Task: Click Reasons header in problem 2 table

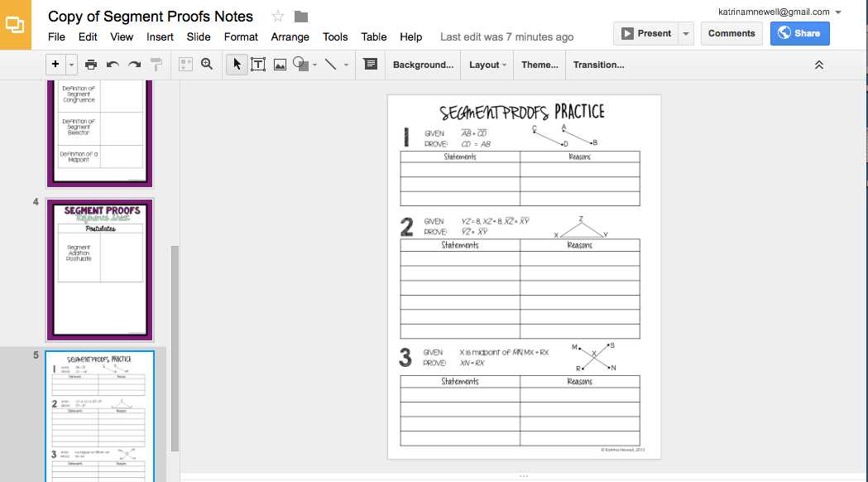Action: 579,245
